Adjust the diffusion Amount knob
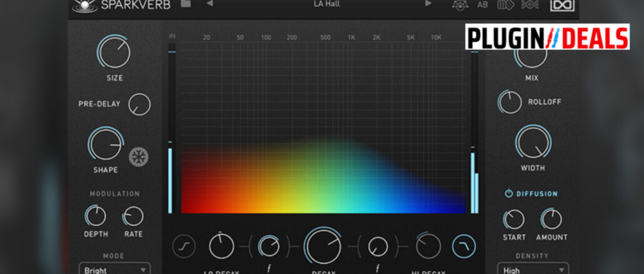This screenshot has height=274, width=644. point(551,220)
